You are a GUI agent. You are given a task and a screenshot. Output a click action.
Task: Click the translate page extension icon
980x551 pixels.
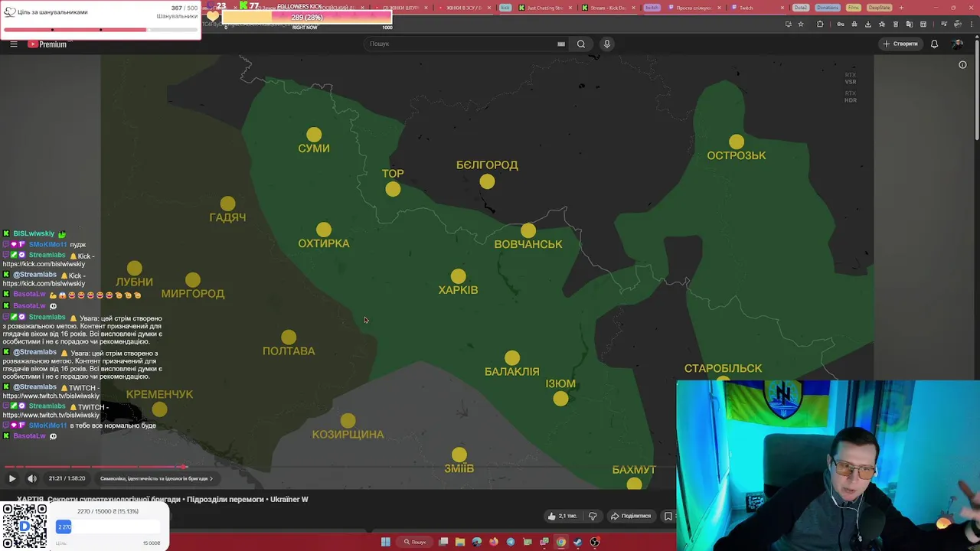coord(910,24)
